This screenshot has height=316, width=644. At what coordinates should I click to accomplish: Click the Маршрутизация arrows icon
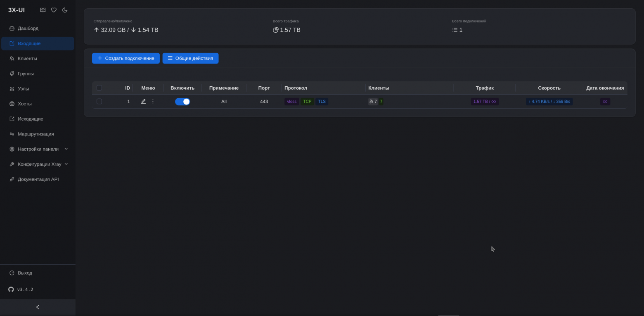tap(12, 134)
